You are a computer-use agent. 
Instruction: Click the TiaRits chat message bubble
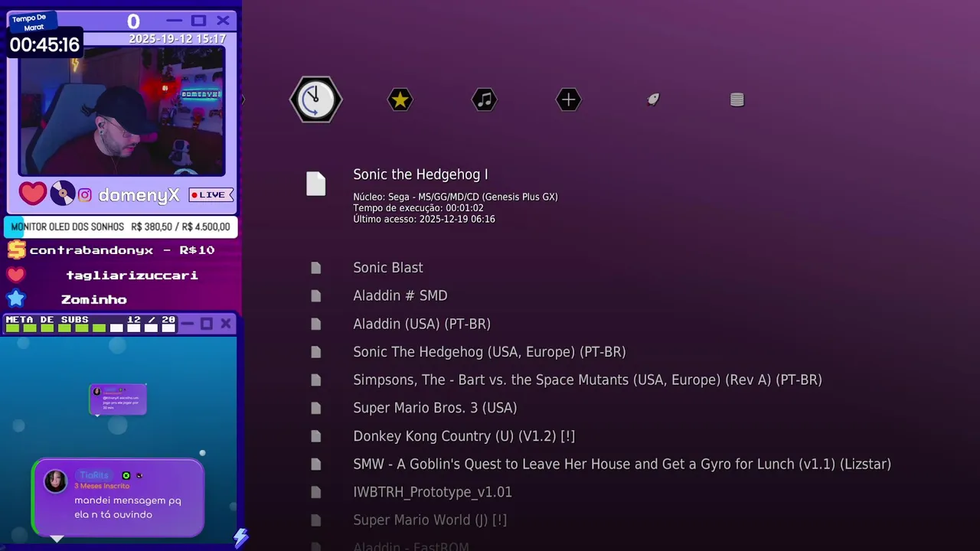click(118, 497)
